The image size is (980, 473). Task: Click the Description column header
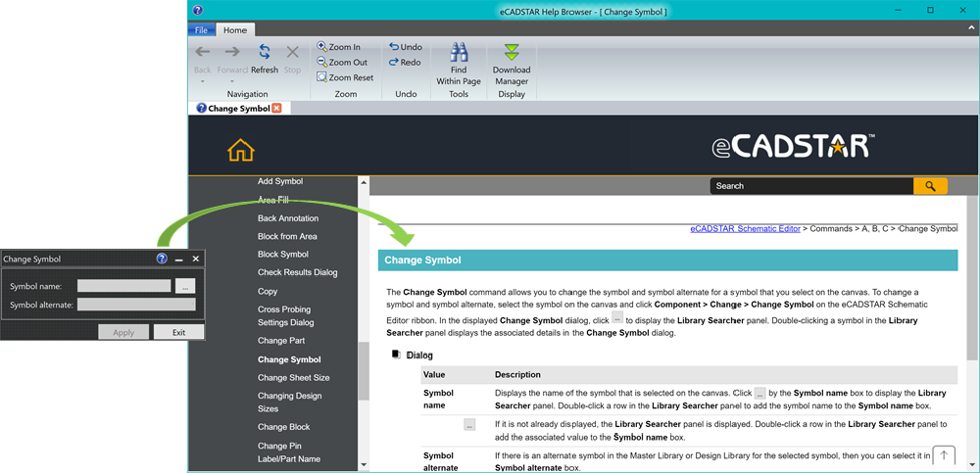[517, 375]
